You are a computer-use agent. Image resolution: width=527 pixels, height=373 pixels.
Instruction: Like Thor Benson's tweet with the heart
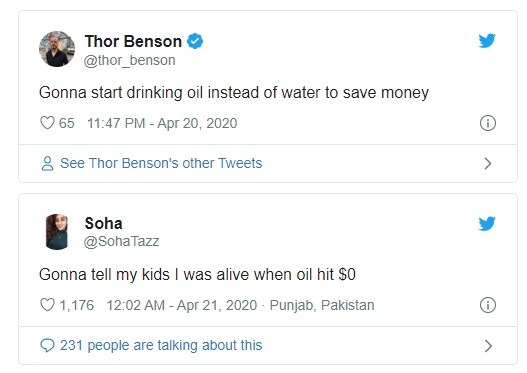[x=47, y=123]
